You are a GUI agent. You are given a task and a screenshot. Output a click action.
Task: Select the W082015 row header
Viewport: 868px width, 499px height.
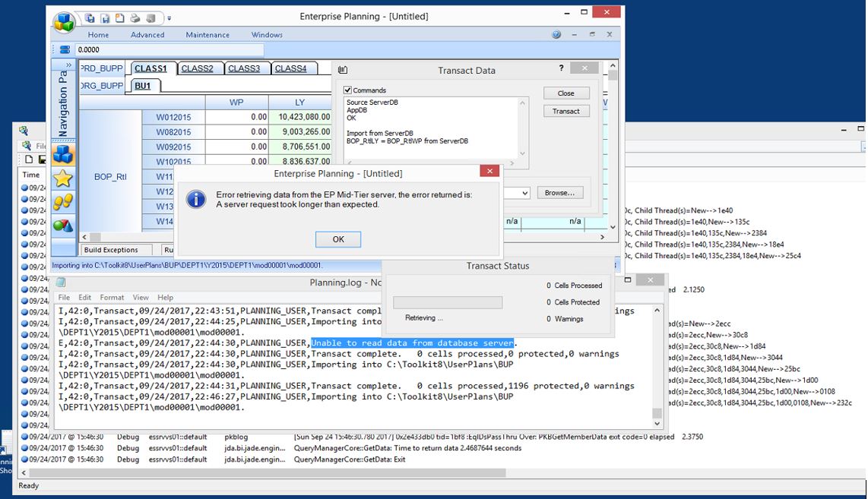(x=173, y=132)
